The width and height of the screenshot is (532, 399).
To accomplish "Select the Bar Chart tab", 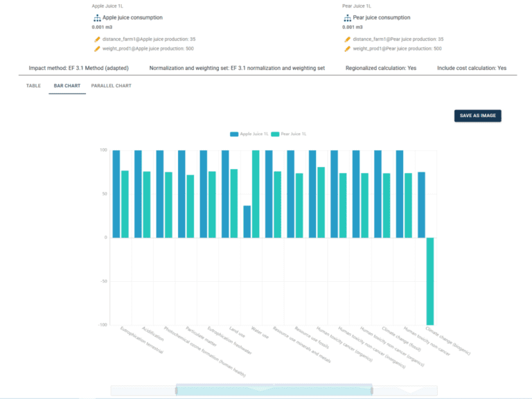I will click(67, 86).
